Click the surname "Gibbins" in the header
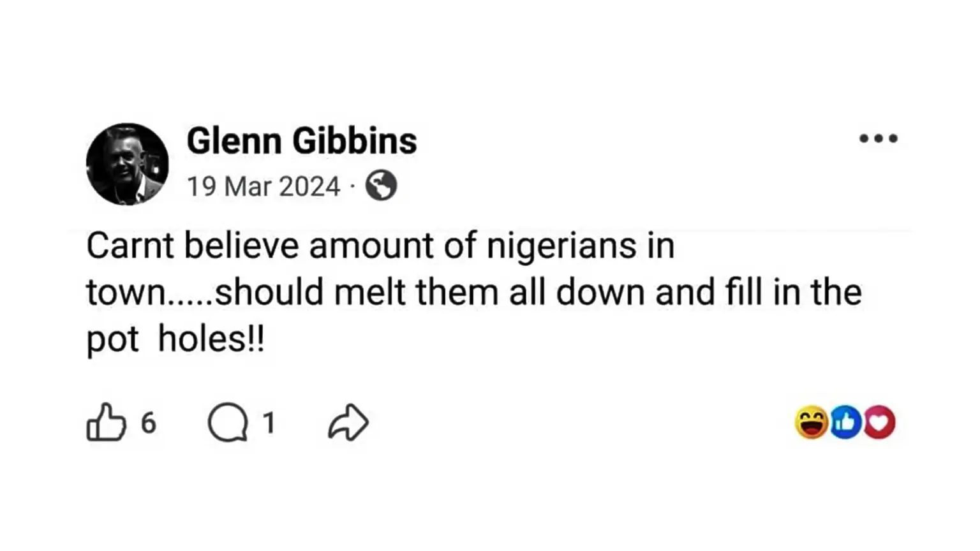The image size is (980, 551). point(355,141)
